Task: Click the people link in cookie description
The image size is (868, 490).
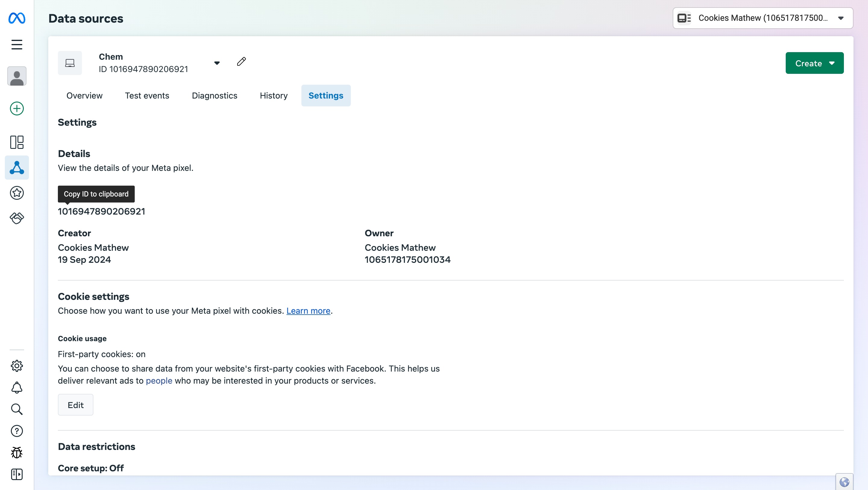Action: (x=159, y=381)
